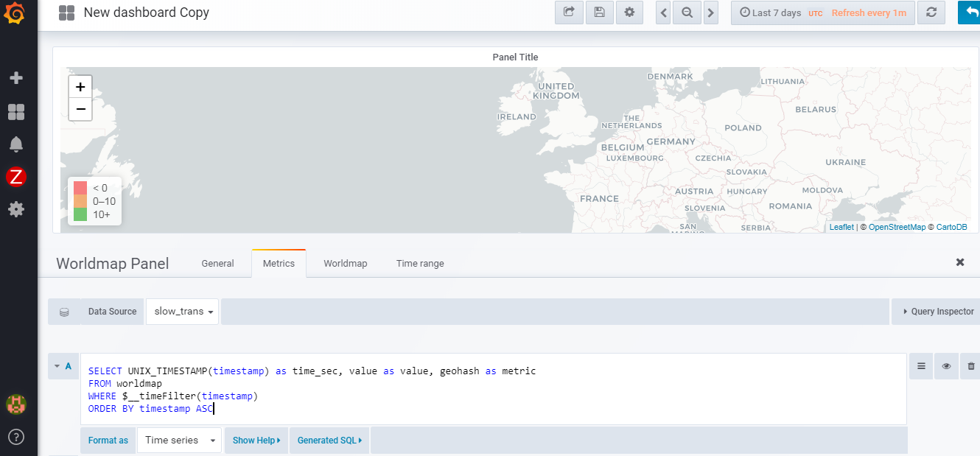Open dashboard settings with the gear icon
Viewport: 980px width, 456px height.
[x=629, y=13]
